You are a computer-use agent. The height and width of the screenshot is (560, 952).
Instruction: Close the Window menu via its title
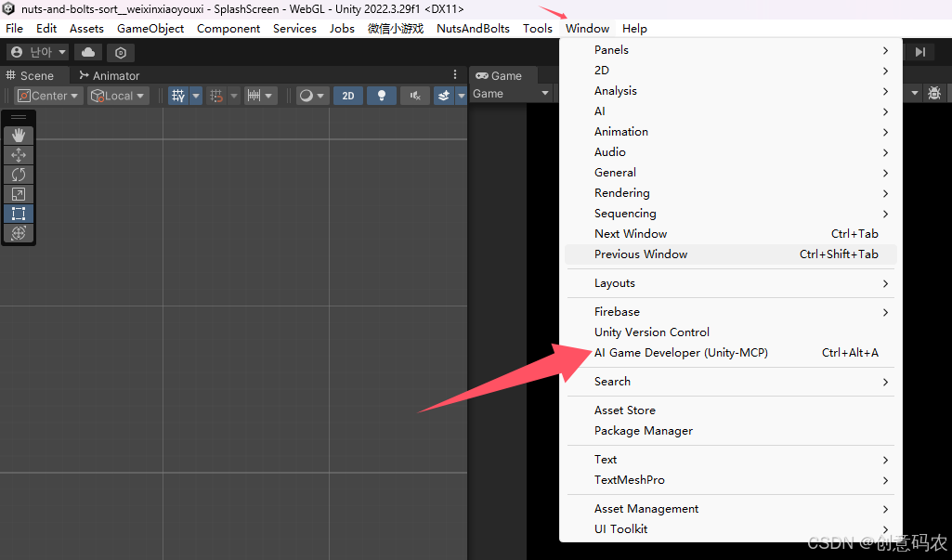[x=587, y=29]
